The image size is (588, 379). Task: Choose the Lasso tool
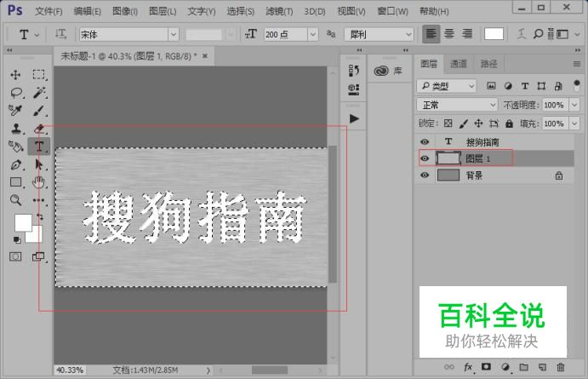[16, 92]
